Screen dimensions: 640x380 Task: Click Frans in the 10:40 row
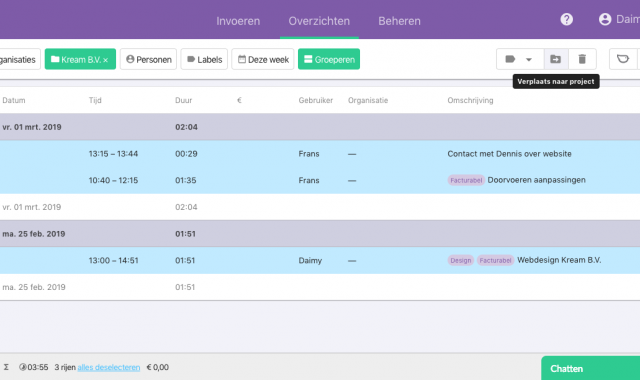point(309,180)
